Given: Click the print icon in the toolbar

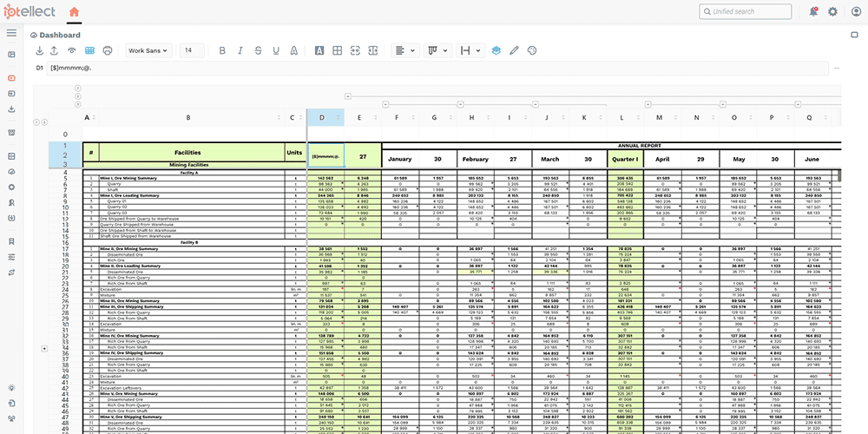Looking at the screenshot, I should [107, 50].
